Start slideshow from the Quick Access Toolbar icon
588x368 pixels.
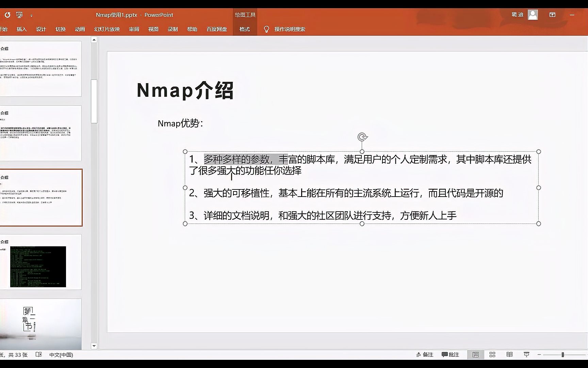point(19,15)
